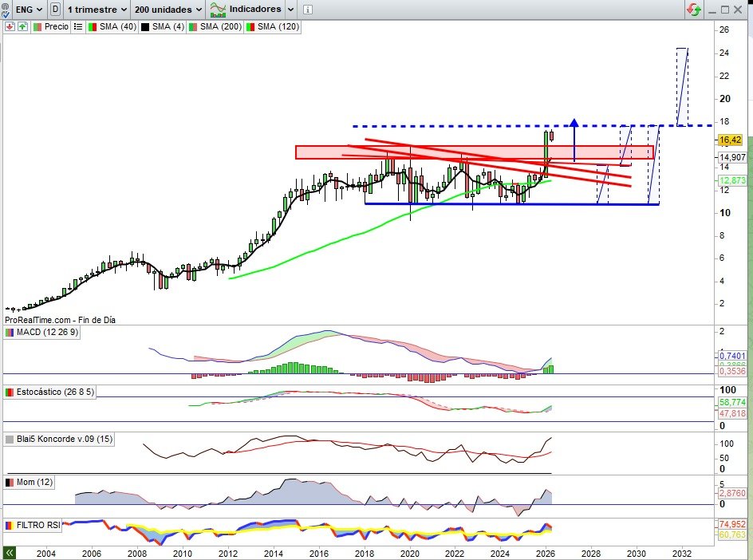Click the chart info icon

(x=308, y=10)
